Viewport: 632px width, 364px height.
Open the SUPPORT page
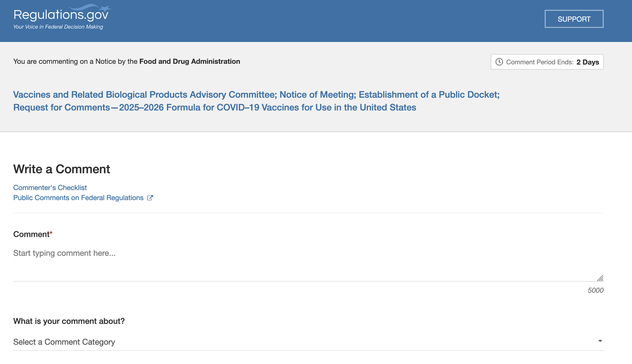(574, 19)
